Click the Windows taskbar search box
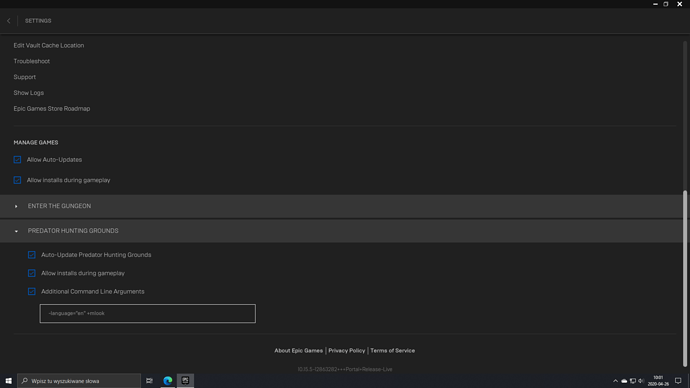The height and width of the screenshot is (388, 690). (x=79, y=381)
